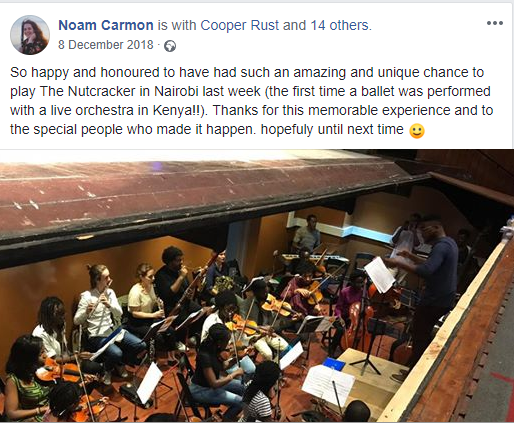Click the blue folder on conductor's podium
The width and height of the screenshot is (514, 423).
tap(334, 364)
